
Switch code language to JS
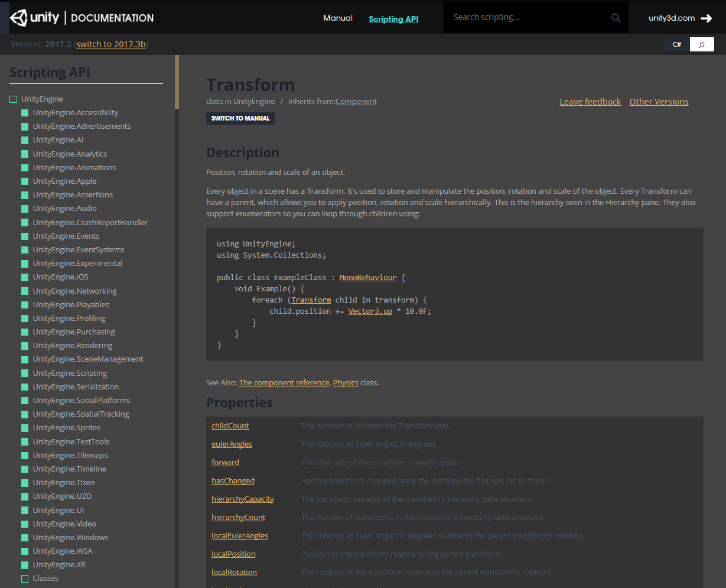tap(702, 44)
